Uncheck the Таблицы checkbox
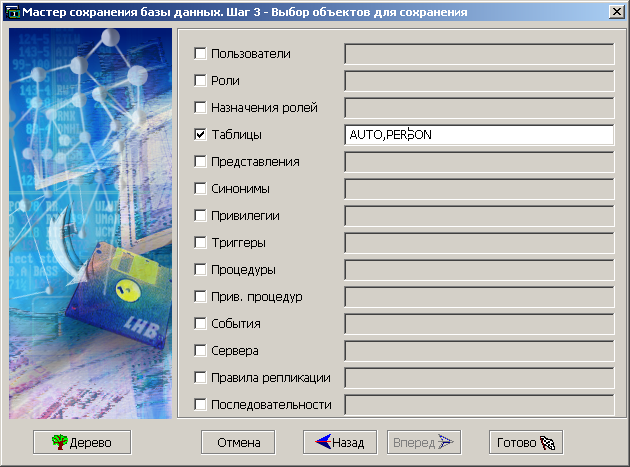The image size is (630, 467). tap(200, 134)
